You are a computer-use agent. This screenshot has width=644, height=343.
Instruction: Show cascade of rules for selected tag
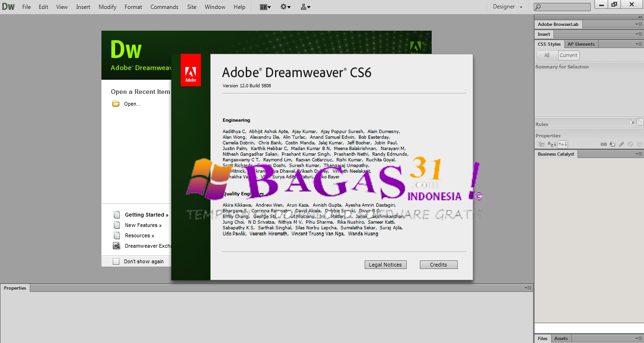[x=640, y=122]
